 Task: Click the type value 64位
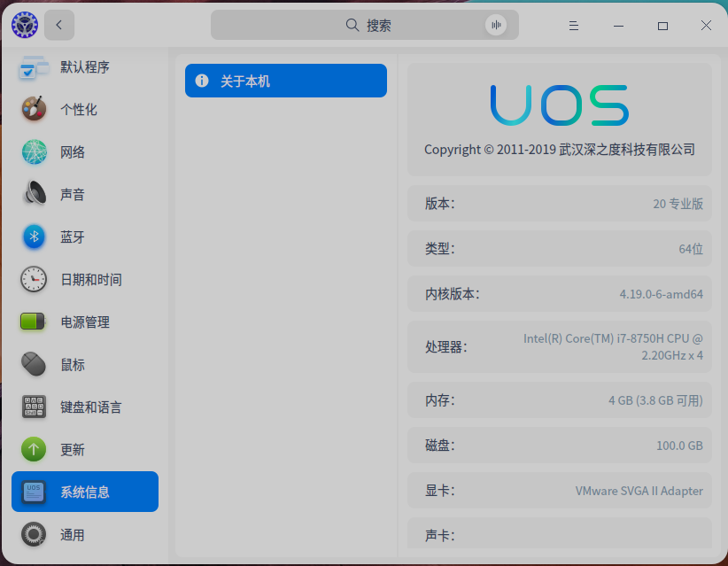(x=691, y=249)
